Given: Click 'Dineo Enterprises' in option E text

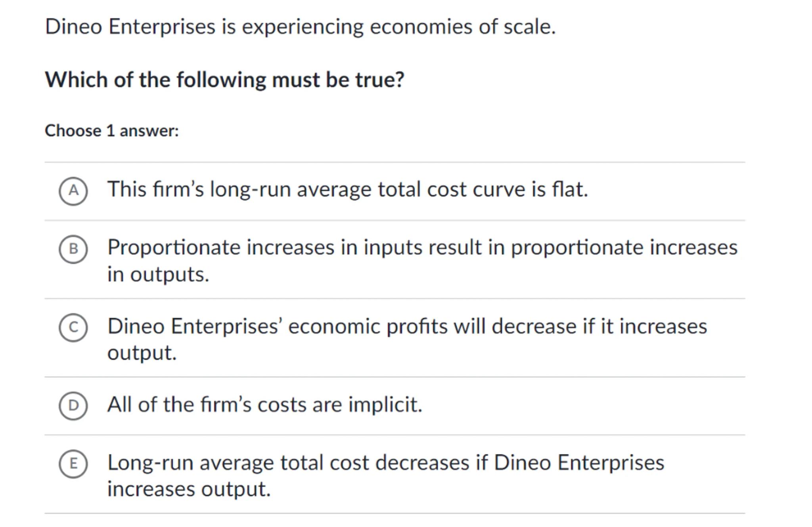Looking at the screenshot, I should (x=578, y=463).
